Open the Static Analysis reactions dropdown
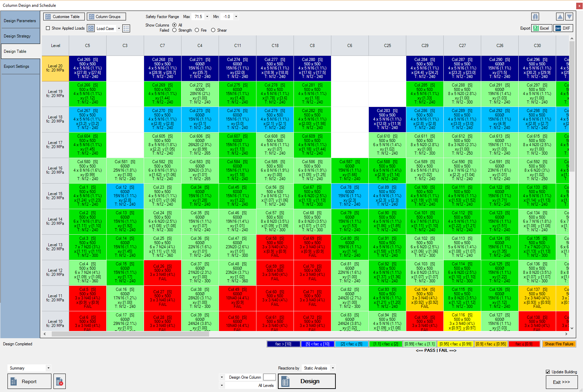Viewport: 583px width, 392px height. [x=332, y=368]
